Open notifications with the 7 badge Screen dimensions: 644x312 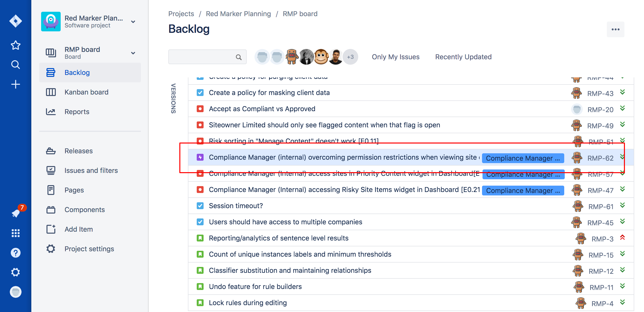[x=16, y=213]
